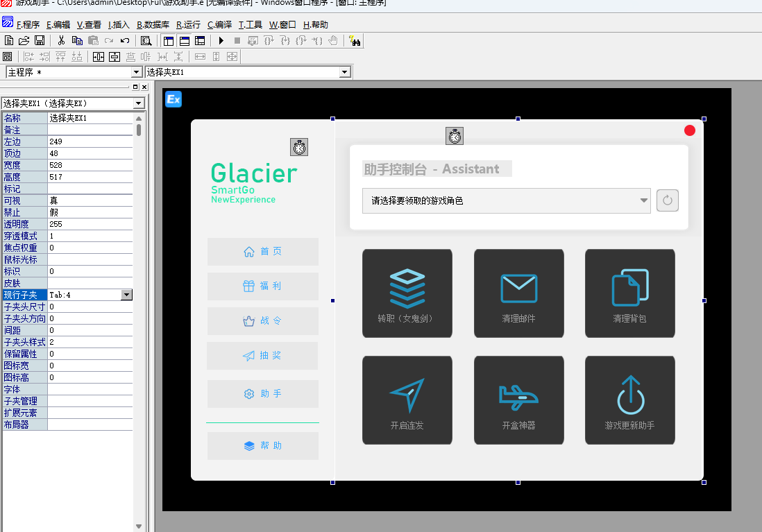Open the R.运行 menu
762x532 pixels.
tap(189, 25)
